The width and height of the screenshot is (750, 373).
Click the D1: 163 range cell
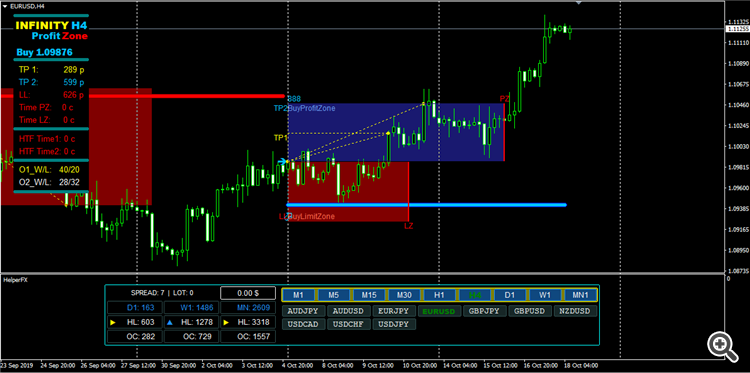(135, 307)
